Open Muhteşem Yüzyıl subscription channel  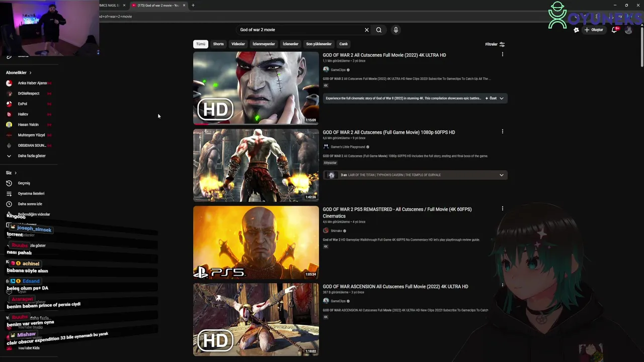tap(30, 135)
